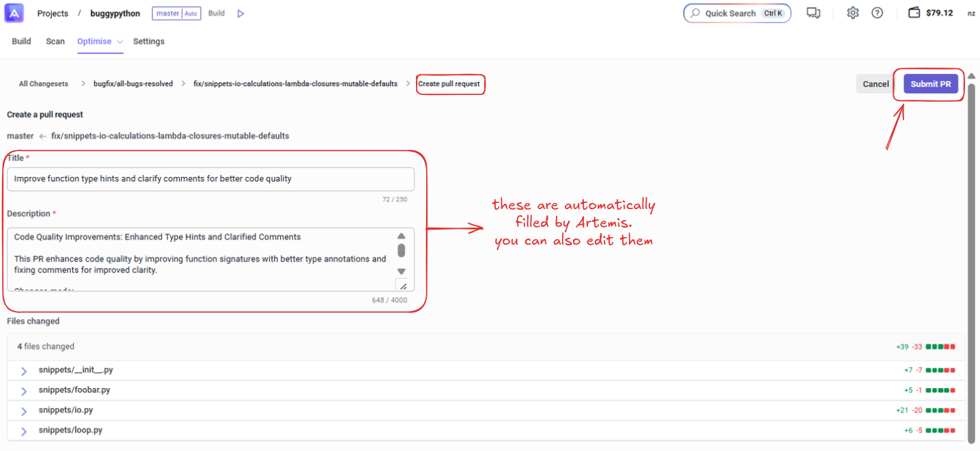The height and width of the screenshot is (451, 980).
Task: Open the Optimise tab dropdown
Action: (x=120, y=42)
